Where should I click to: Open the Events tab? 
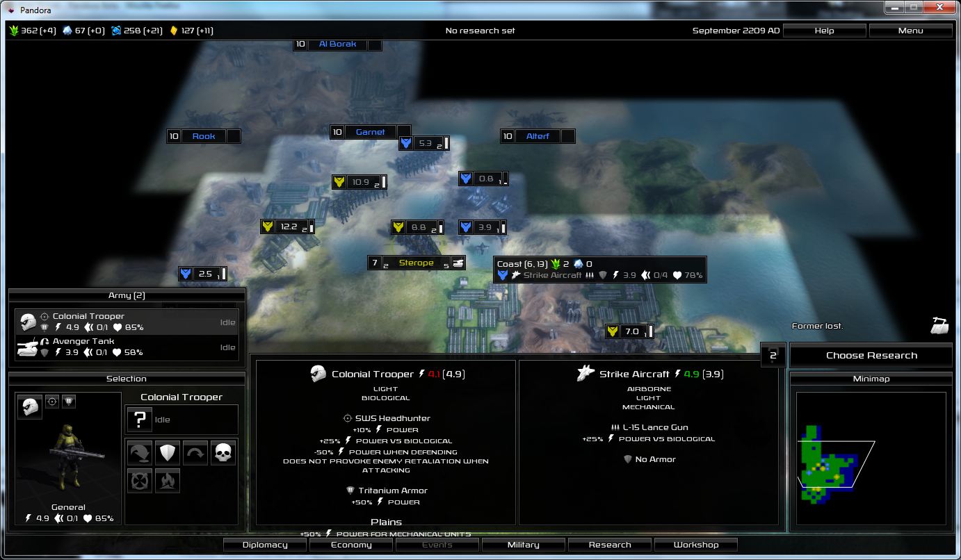[437, 545]
